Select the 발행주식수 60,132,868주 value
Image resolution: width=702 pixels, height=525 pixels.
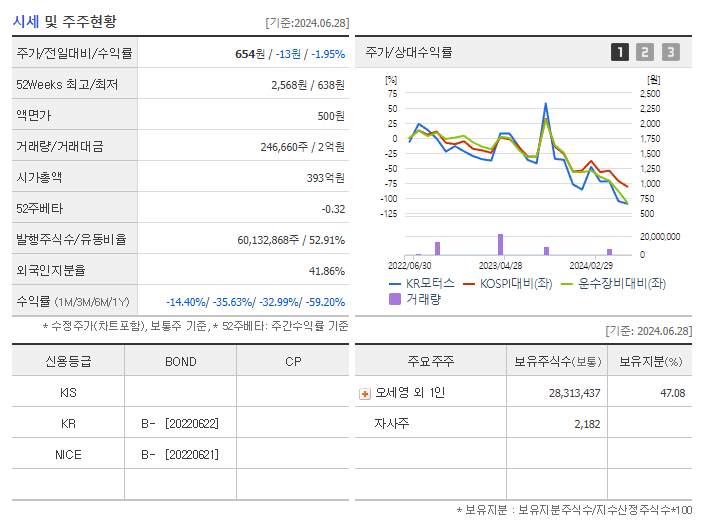coord(268,240)
